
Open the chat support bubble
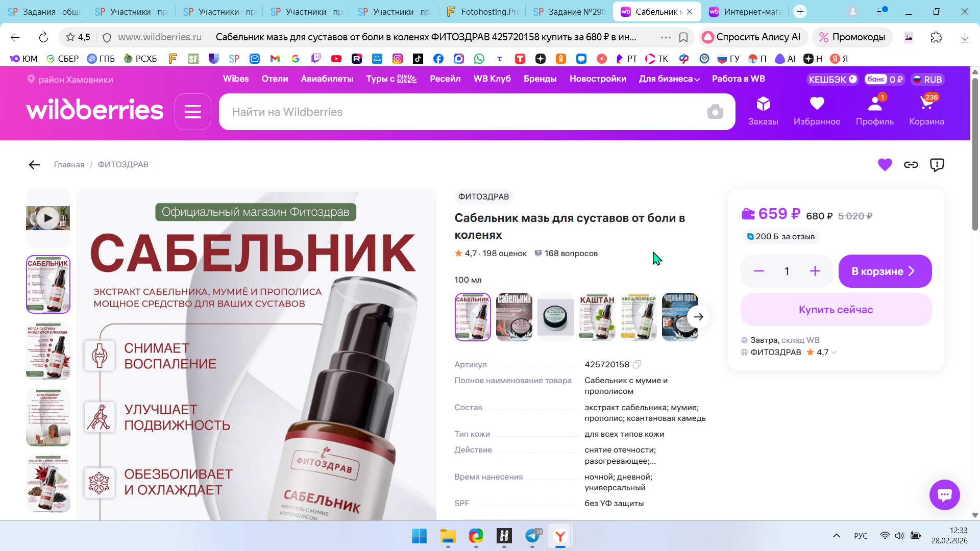[x=945, y=494]
